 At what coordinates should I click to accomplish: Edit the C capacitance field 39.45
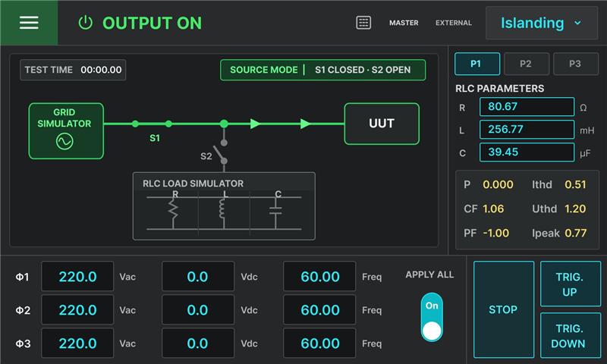click(x=527, y=152)
